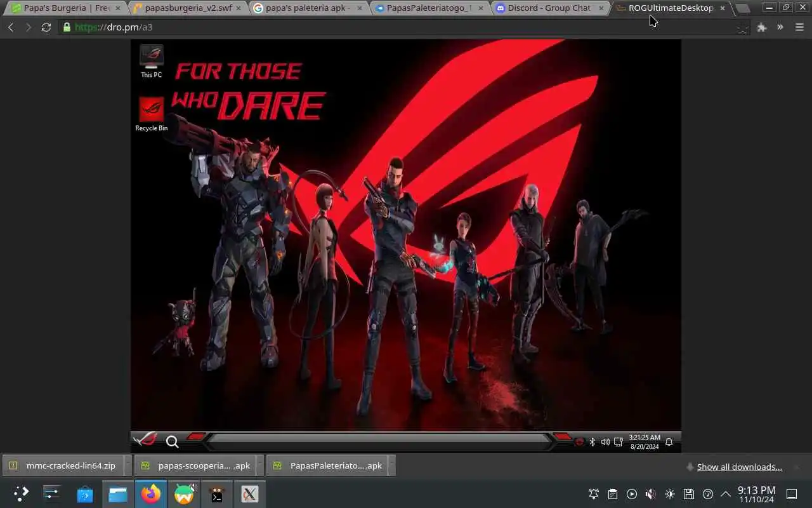Image resolution: width=812 pixels, height=508 pixels.
Task: Click the green padlock site security icon
Action: coord(67,27)
